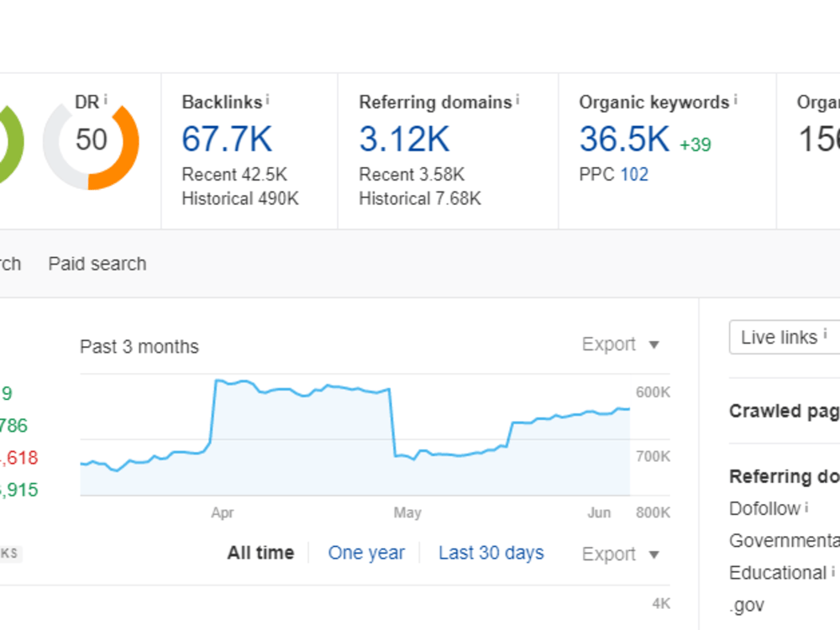Click the 800K axis value

click(653, 512)
